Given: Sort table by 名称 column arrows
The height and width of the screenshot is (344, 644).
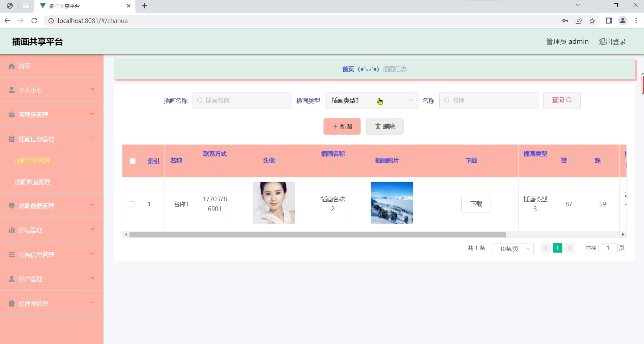Looking at the screenshot, I should click(x=187, y=161).
